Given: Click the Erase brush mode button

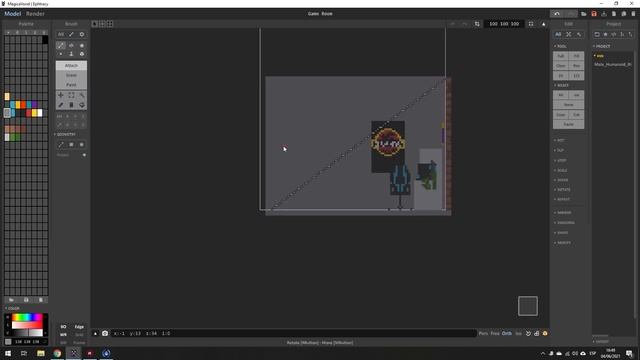Looking at the screenshot, I should click(x=71, y=75).
